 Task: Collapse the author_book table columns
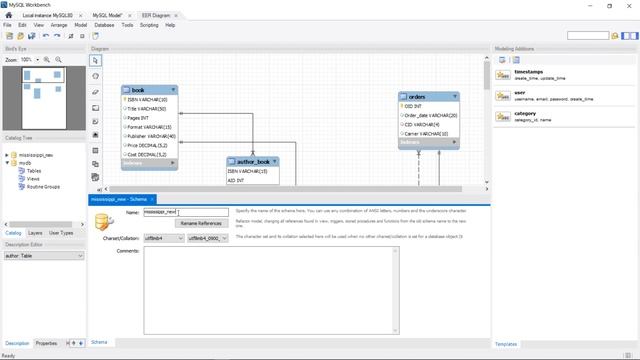point(274,162)
